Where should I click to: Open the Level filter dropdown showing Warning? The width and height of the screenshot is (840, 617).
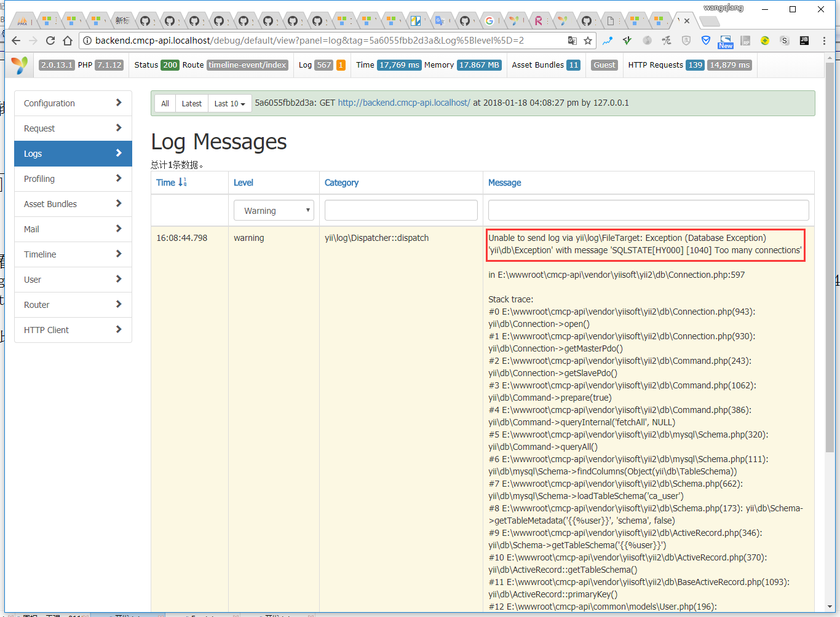click(274, 210)
